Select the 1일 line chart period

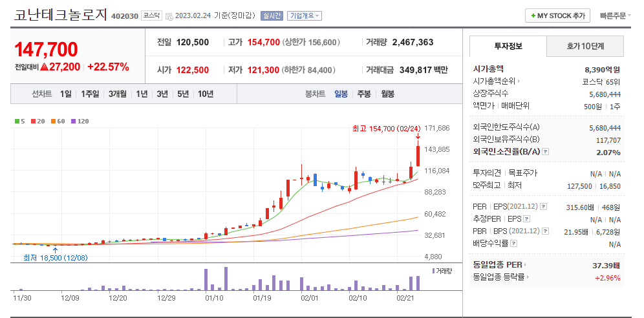[65, 94]
